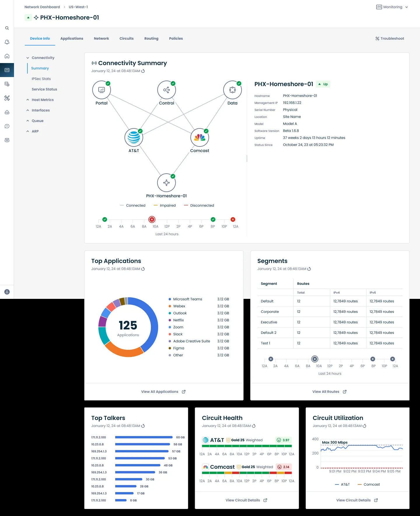Refresh the Segments panel
420x516 pixels.
click(x=309, y=269)
